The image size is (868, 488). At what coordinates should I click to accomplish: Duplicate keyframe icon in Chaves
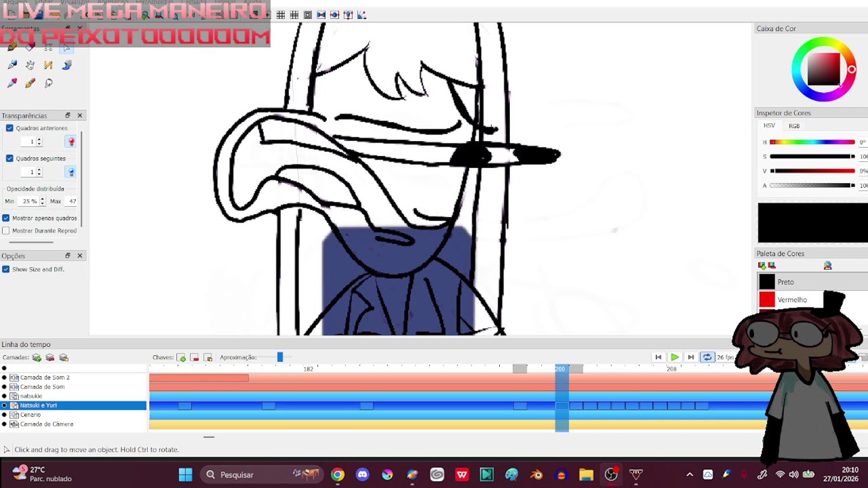[x=208, y=357]
